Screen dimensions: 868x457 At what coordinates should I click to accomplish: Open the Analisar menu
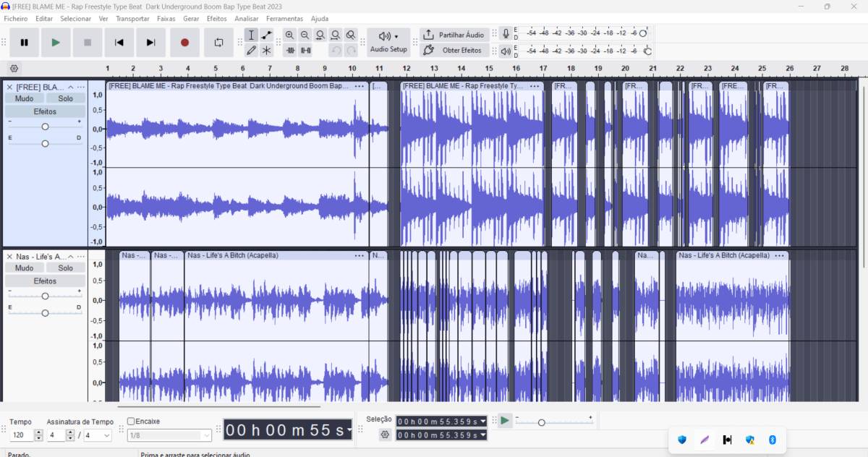click(247, 19)
